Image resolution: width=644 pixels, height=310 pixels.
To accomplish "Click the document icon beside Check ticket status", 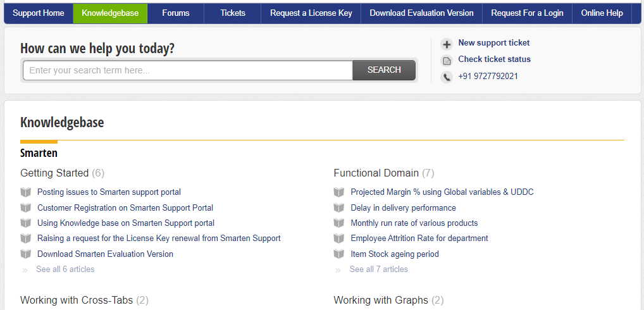I will (x=447, y=61).
